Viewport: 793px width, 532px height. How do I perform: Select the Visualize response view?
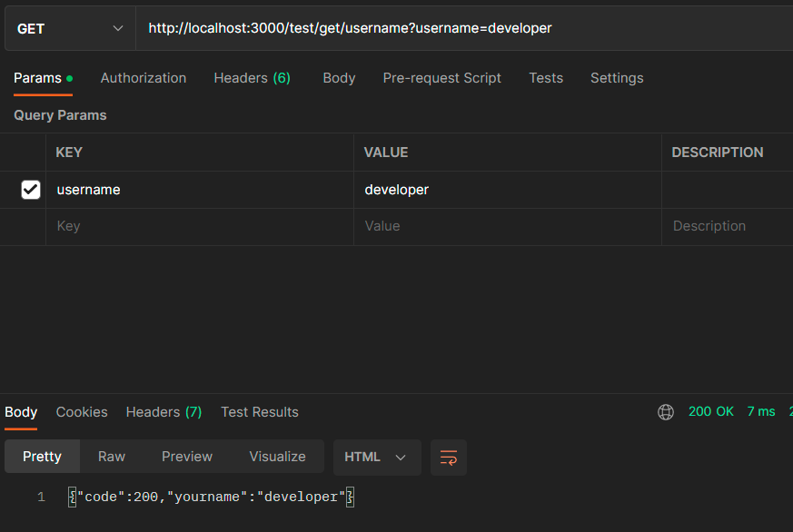277,457
